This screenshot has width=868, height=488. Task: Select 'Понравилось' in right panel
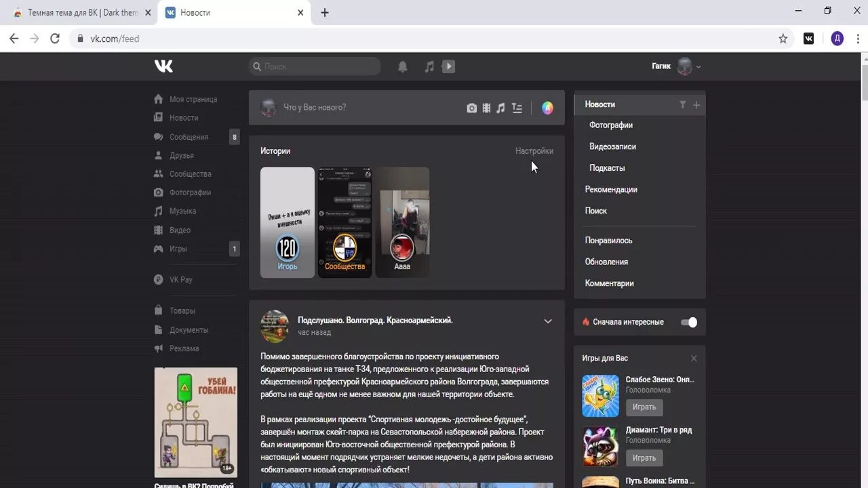pos(608,241)
